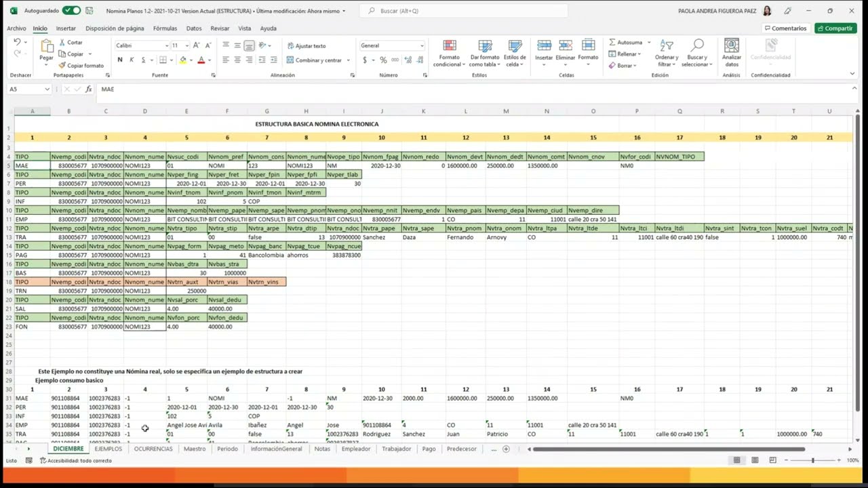868x488 pixels.
Task: Click the Undo arrow icon
Action: click(17, 42)
